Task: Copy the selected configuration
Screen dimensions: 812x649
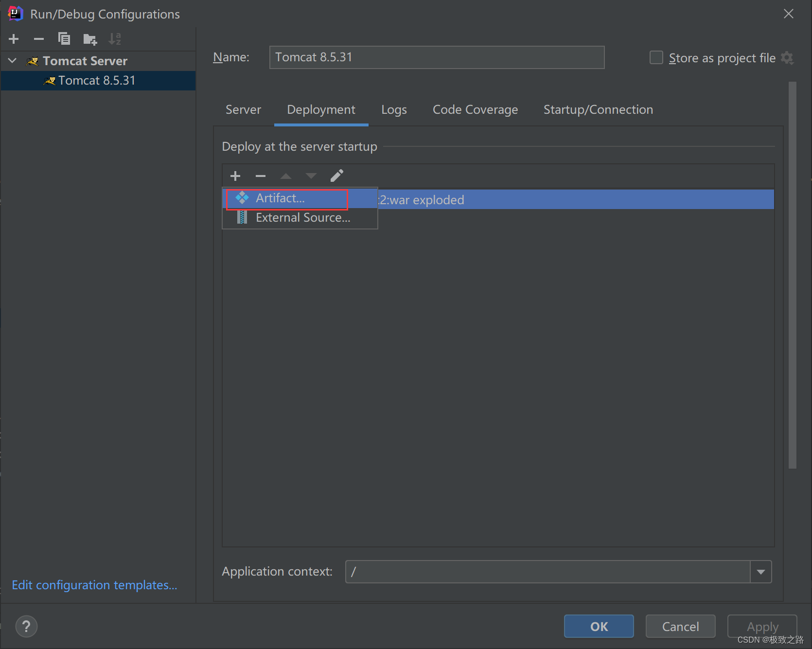Action: coord(64,39)
